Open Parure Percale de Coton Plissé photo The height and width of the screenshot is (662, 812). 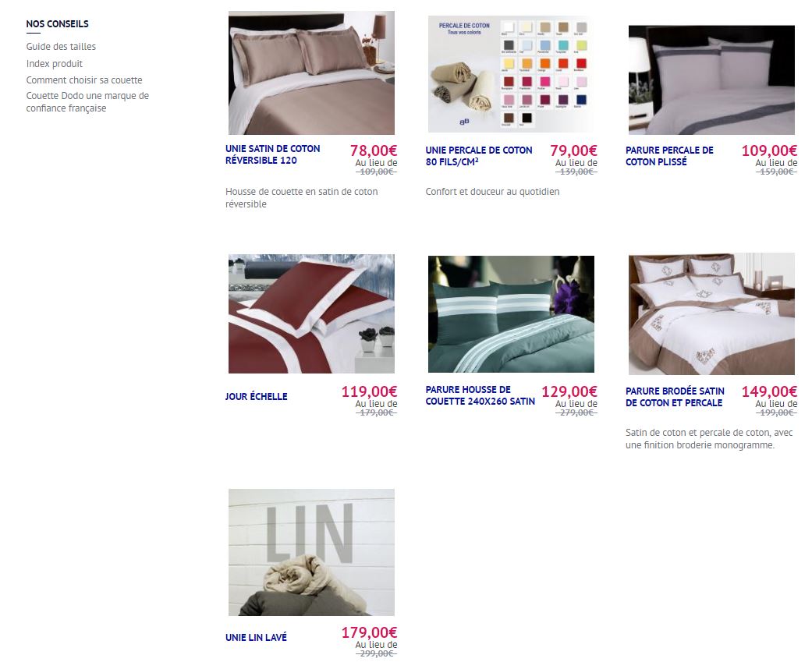(x=711, y=80)
